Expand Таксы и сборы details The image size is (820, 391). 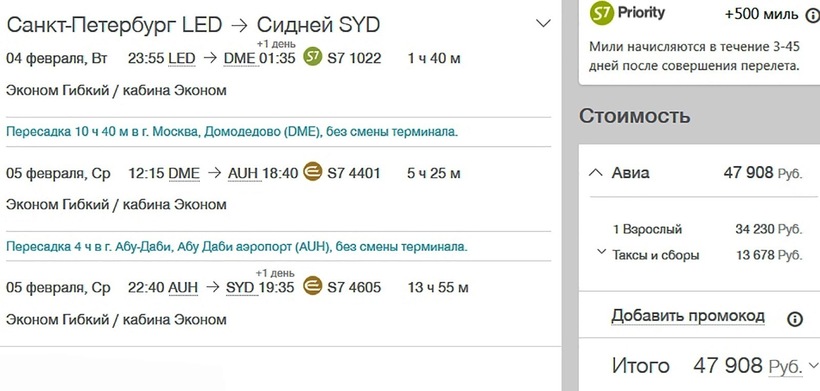coord(601,252)
